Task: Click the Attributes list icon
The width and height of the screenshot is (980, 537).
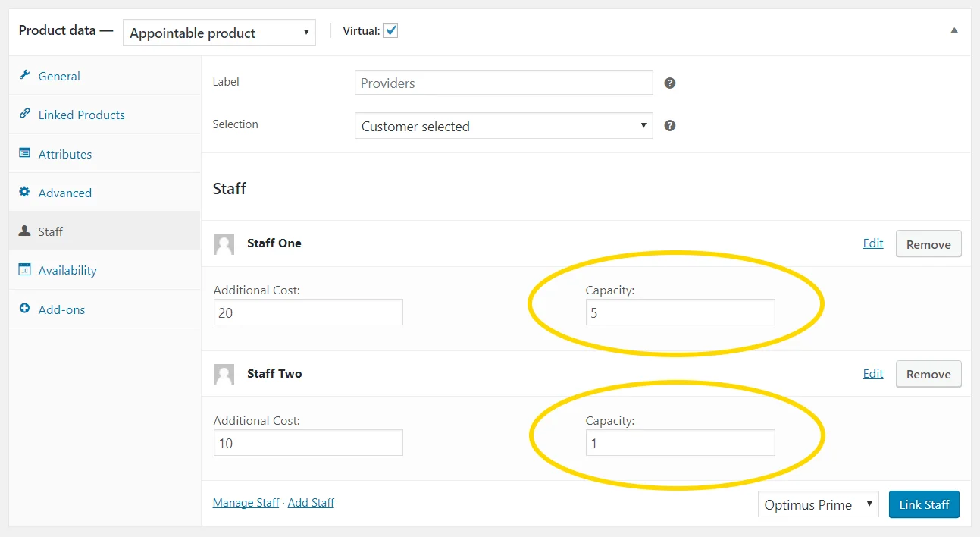Action: coord(24,153)
